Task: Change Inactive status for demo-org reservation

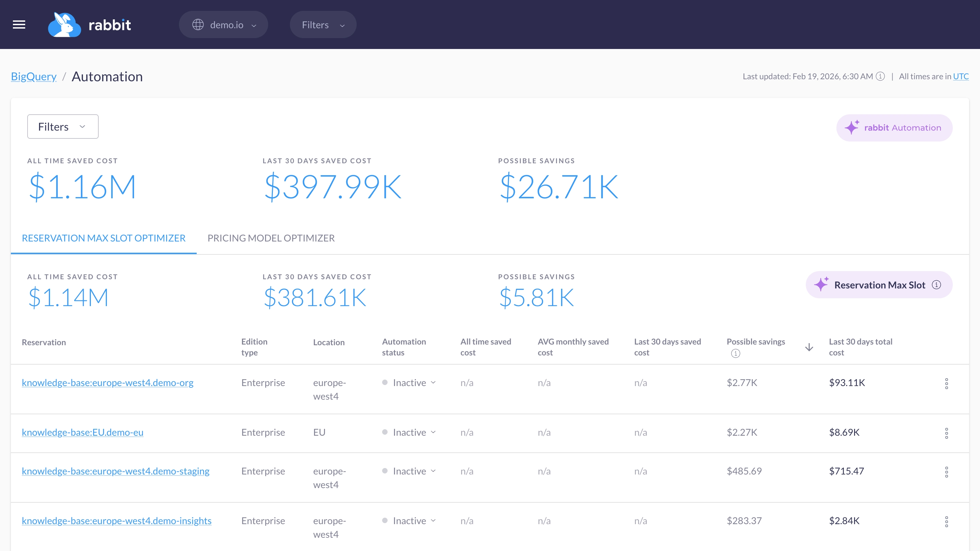Action: coord(409,383)
